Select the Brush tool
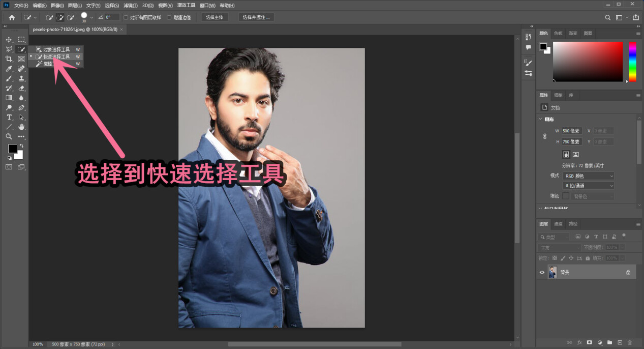Viewport: 644px width, 349px height. tap(9, 78)
